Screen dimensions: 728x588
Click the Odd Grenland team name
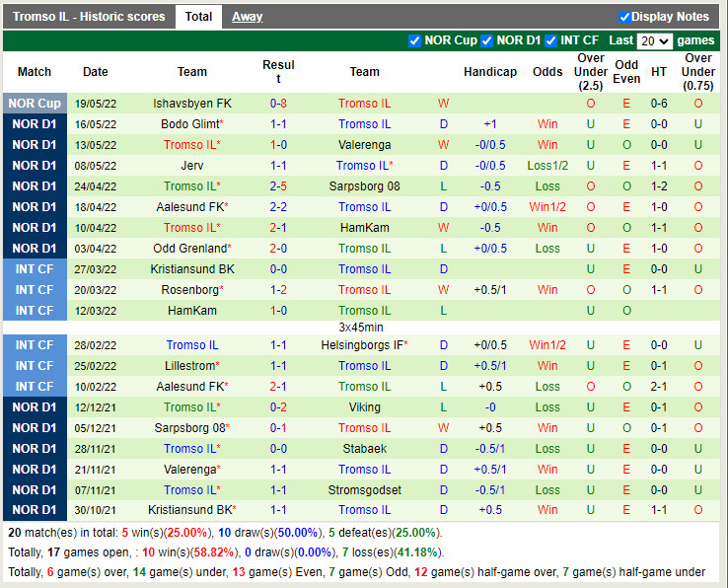189,249
